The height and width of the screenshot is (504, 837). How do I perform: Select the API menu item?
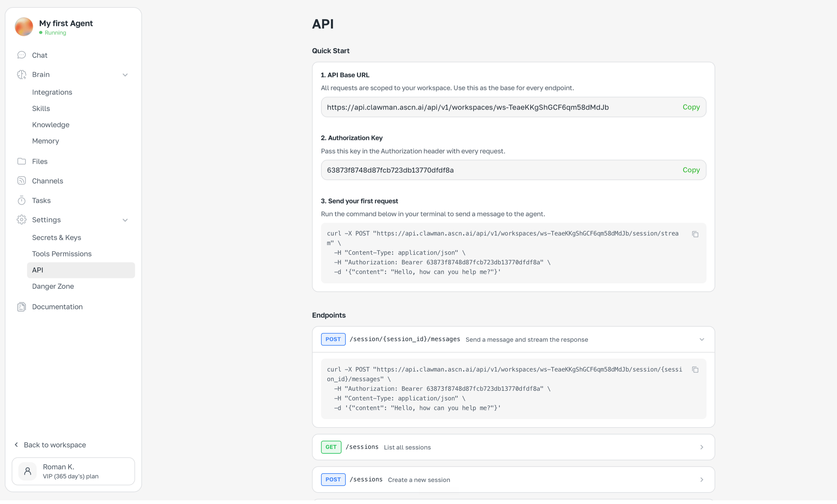click(x=81, y=270)
